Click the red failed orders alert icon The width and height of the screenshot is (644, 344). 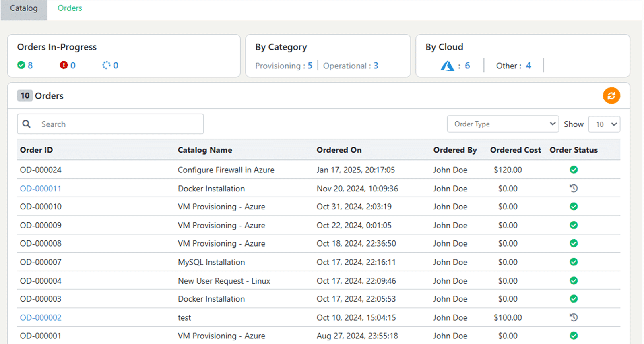tap(64, 65)
